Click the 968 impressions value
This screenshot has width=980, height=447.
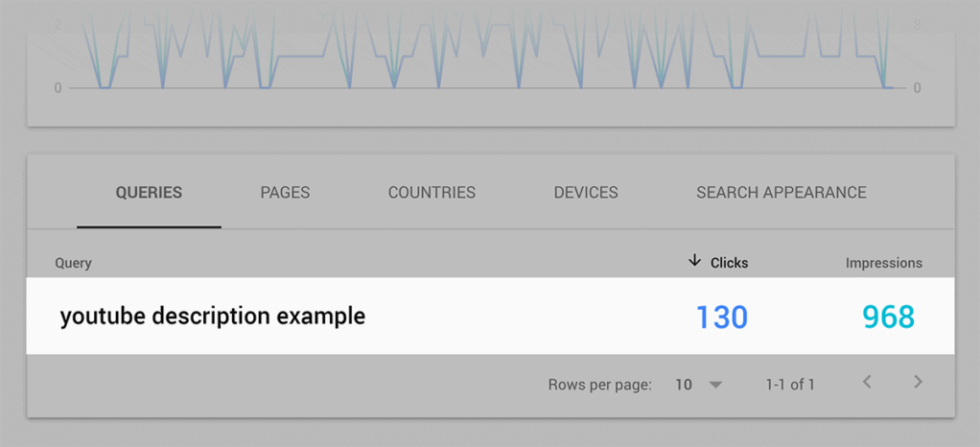tap(888, 317)
